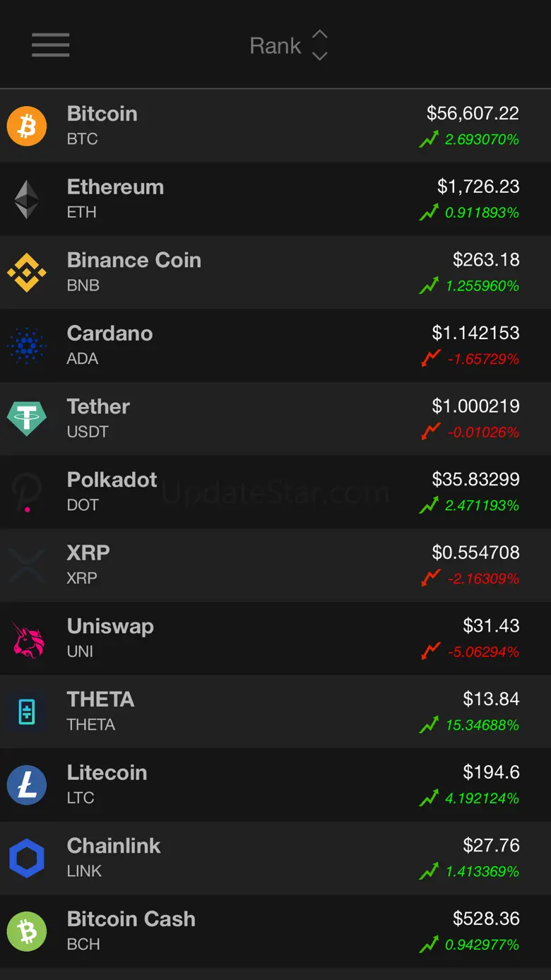
Task: Click THETA's green uptrend arrow
Action: [429, 724]
